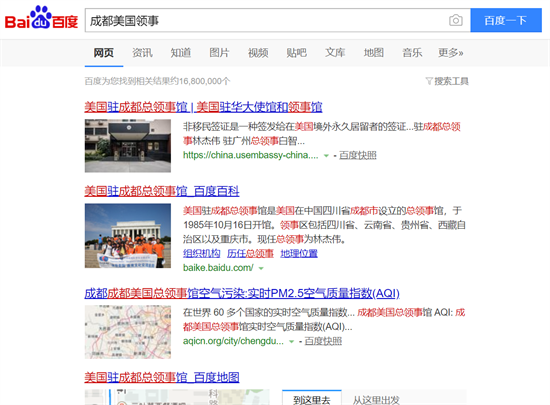The width and height of the screenshot is (550, 405).
Task: Click the group photo thumbnail in Baike result
Action: [128, 236]
